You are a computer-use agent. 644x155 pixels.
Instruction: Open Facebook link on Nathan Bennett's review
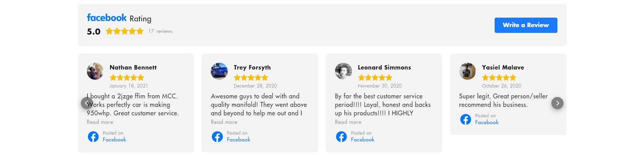click(x=114, y=140)
